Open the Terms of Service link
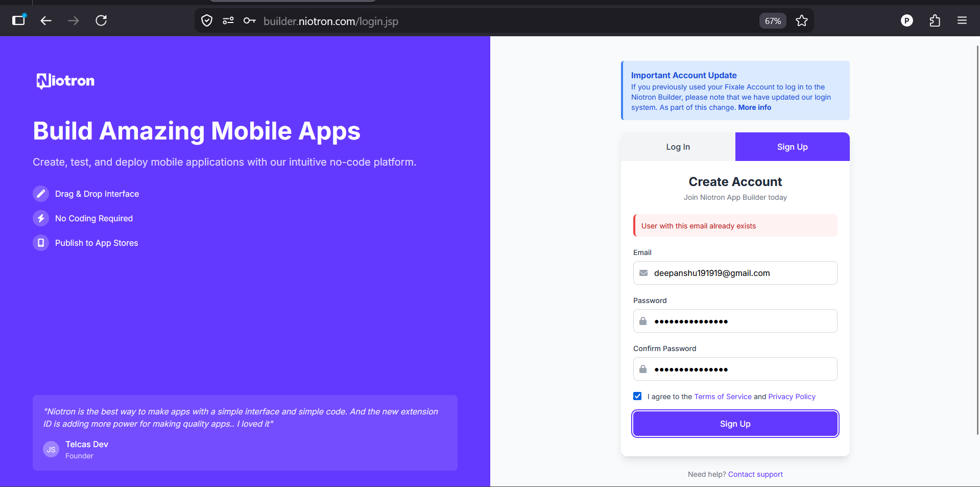980x487 pixels. coord(723,397)
